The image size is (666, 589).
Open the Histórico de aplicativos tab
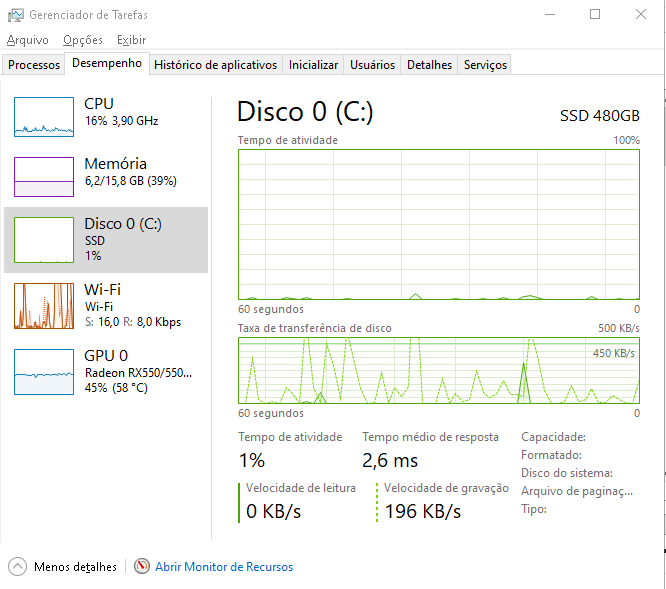[215, 65]
